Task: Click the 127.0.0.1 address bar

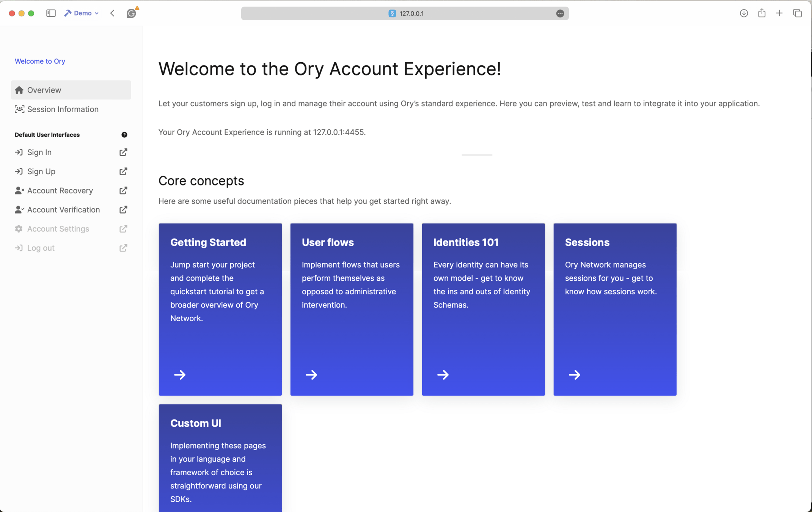Action: 411,13
